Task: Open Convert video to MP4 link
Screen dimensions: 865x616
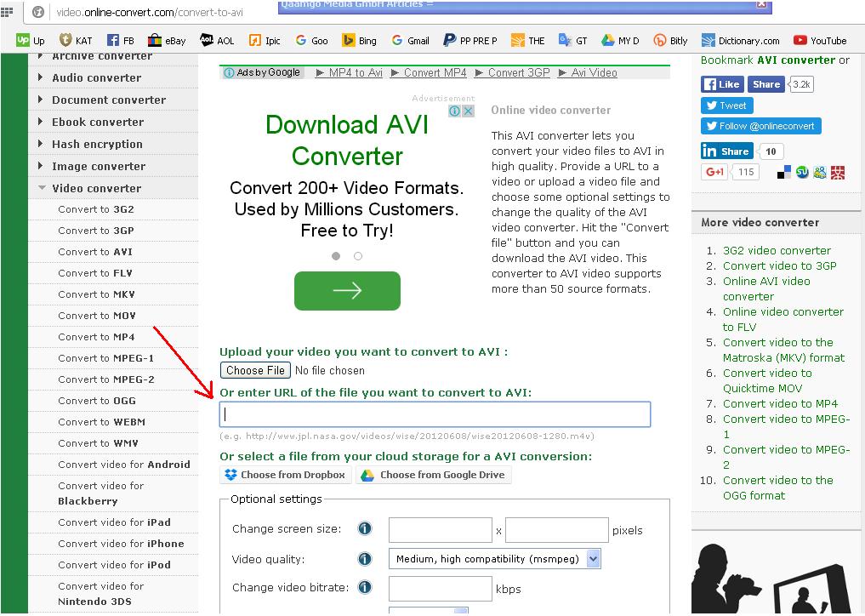Action: [x=780, y=403]
